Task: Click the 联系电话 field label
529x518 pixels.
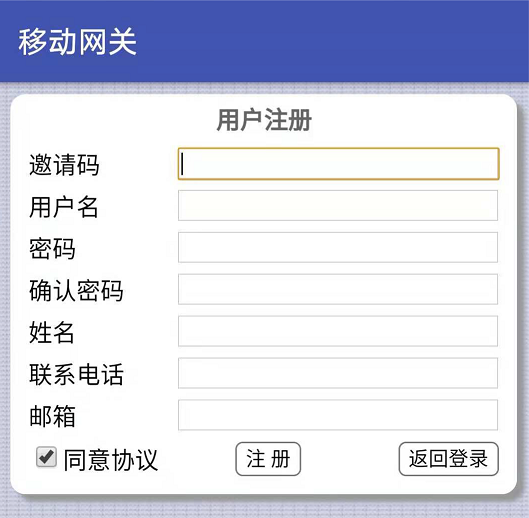Action: tap(76, 374)
